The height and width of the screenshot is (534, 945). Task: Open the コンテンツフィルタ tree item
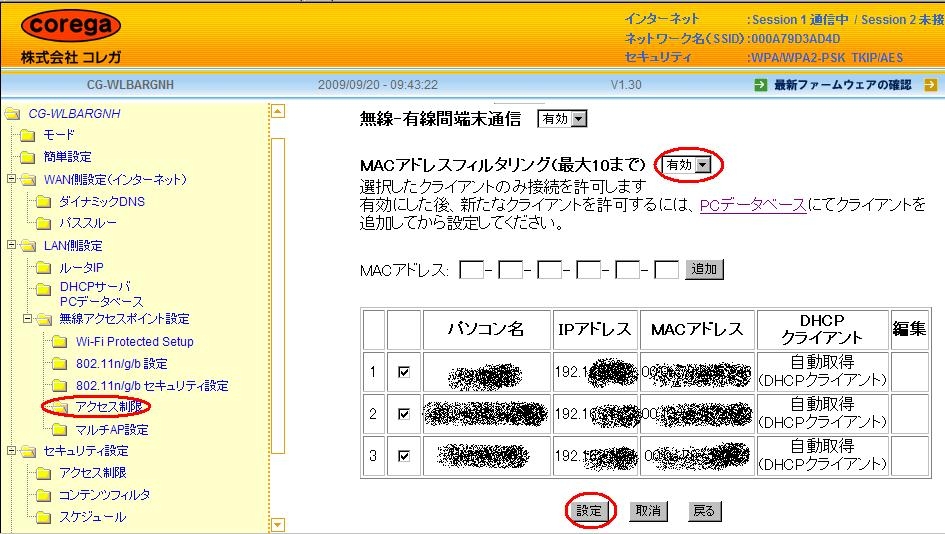[x=104, y=495]
